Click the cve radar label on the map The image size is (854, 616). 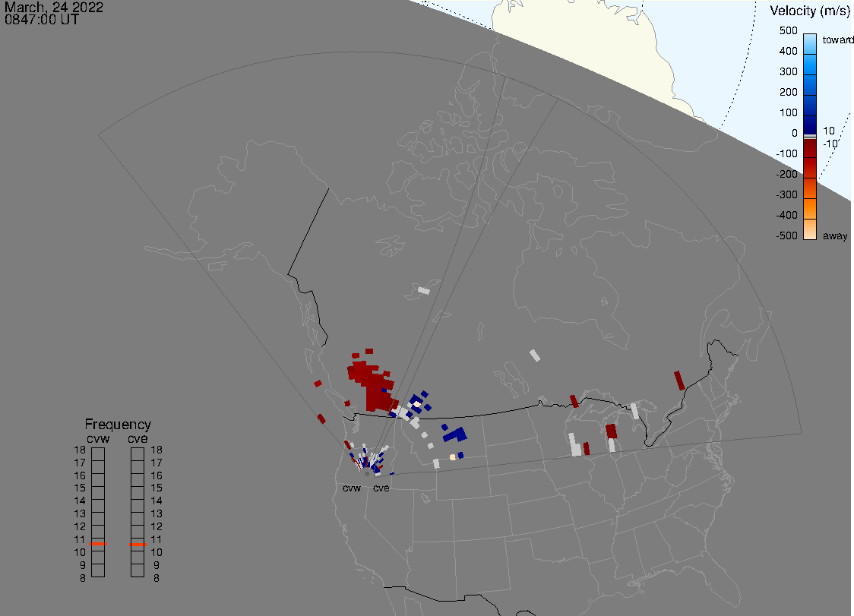(x=381, y=488)
